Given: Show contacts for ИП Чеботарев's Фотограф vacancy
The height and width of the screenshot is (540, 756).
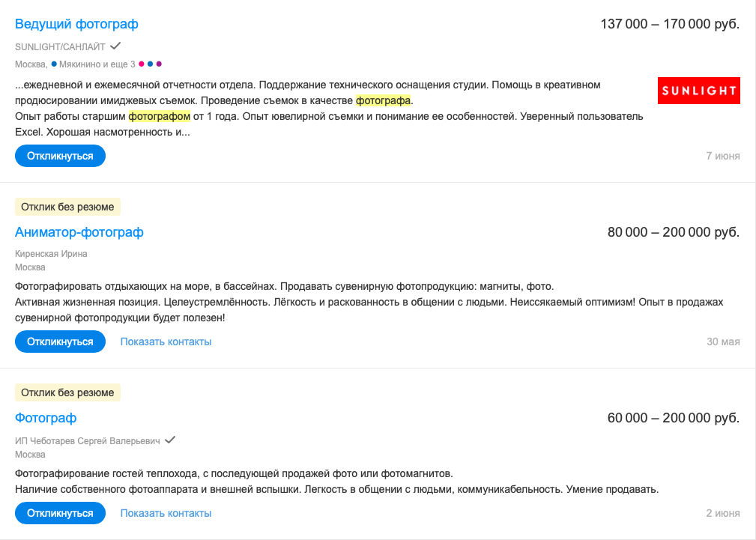Looking at the screenshot, I should coord(166,513).
